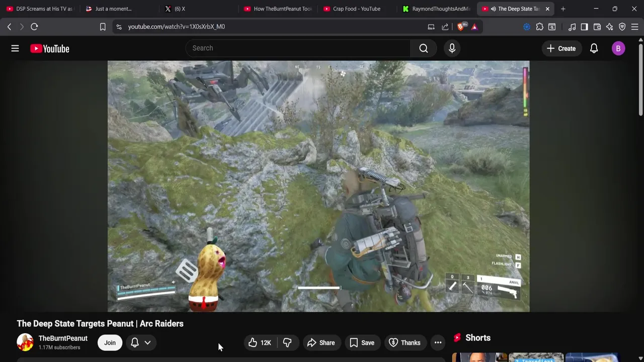Open Brave Rewards triangle icon
Screen dimensions: 644x362
click(x=474, y=27)
